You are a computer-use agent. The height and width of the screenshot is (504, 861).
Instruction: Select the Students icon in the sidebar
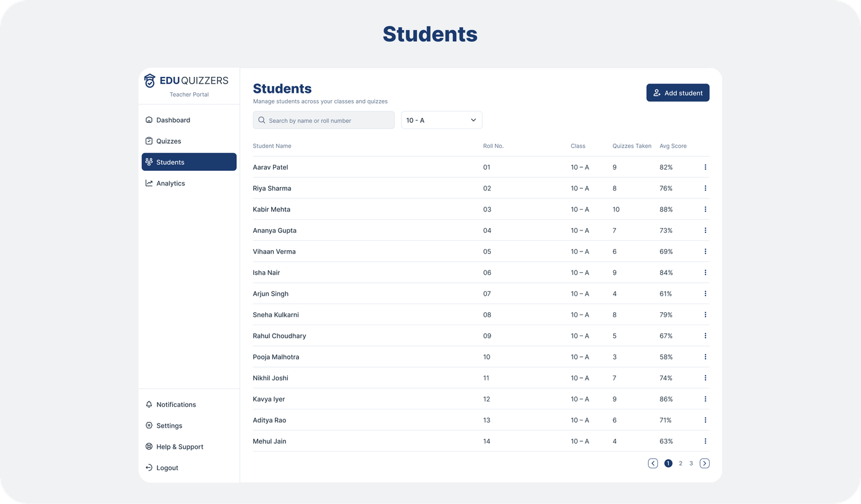[x=148, y=162]
